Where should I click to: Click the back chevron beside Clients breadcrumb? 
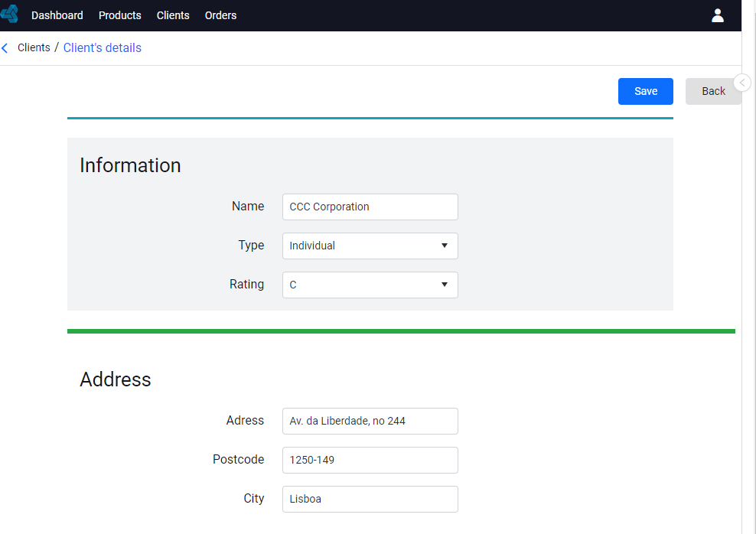click(5, 47)
